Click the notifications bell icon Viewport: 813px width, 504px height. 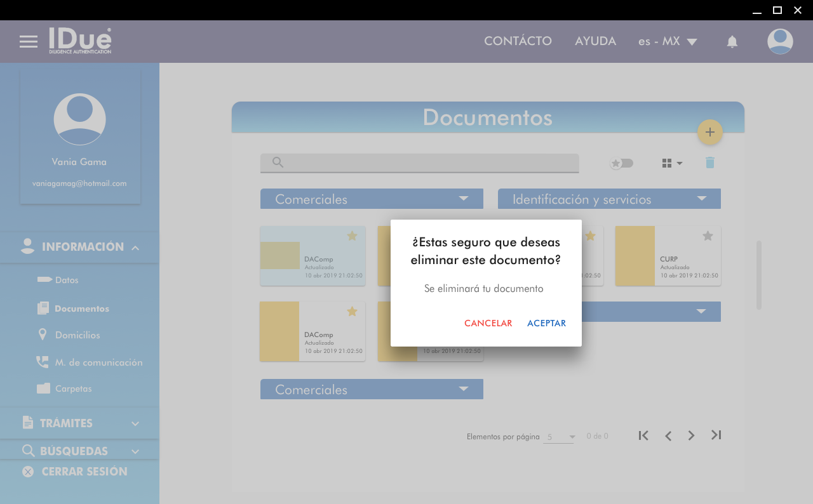[732, 42]
